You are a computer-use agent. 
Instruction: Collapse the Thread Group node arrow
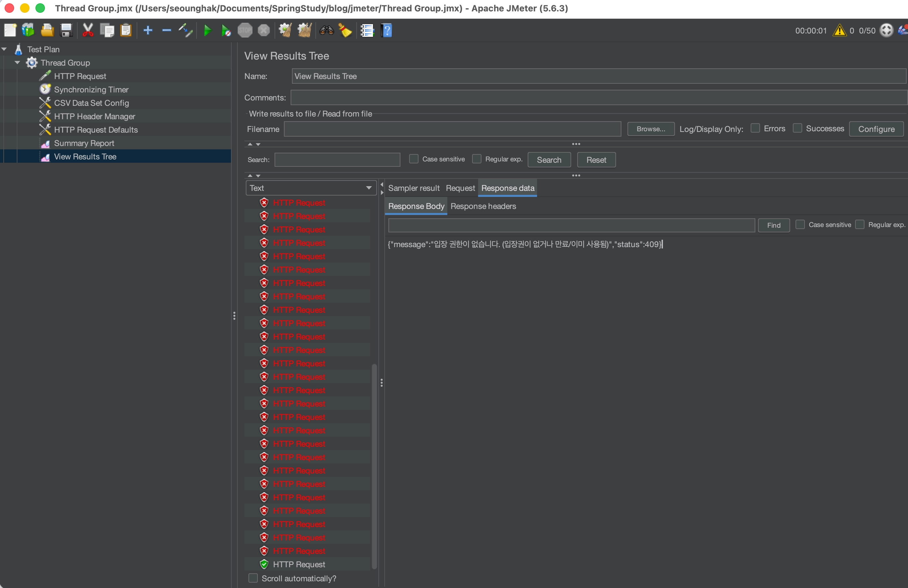[17, 63]
